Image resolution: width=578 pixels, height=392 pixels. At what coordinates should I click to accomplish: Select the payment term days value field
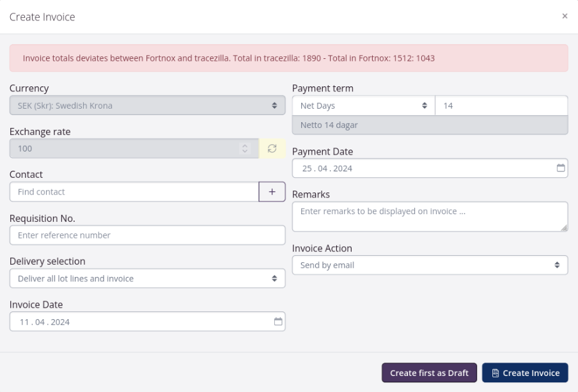[502, 105]
